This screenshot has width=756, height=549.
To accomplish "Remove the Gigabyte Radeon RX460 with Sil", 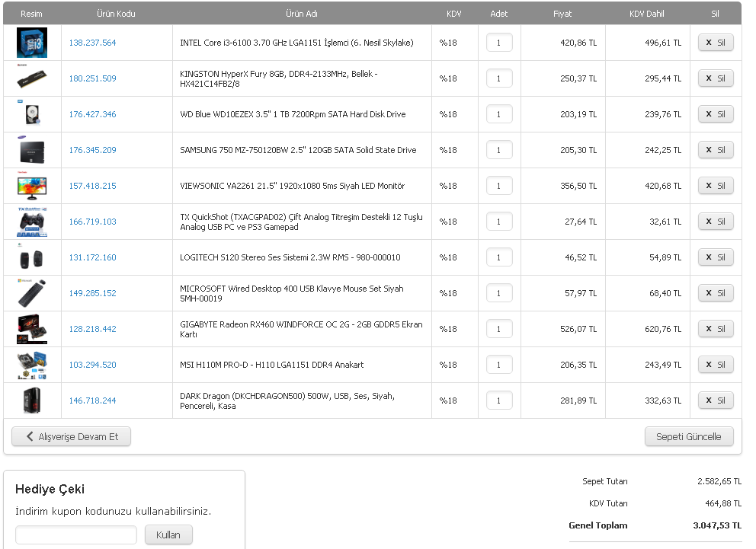I will [716, 329].
